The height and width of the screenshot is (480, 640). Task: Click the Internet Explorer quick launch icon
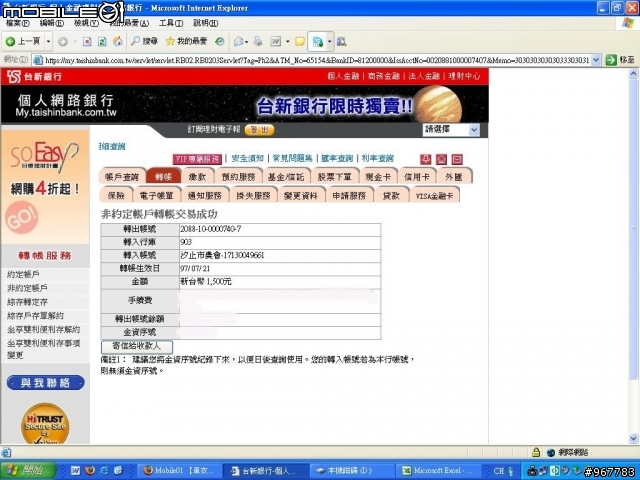click(x=104, y=471)
